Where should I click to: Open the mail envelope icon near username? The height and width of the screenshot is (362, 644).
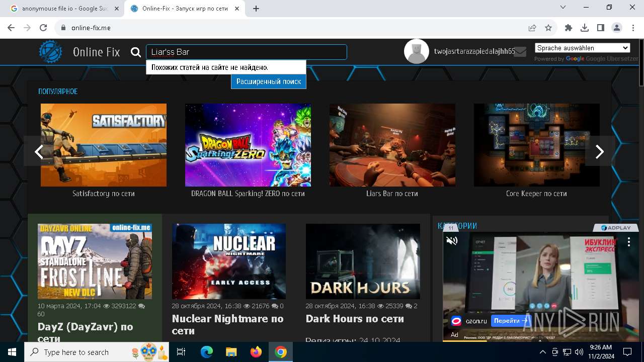[x=520, y=52]
